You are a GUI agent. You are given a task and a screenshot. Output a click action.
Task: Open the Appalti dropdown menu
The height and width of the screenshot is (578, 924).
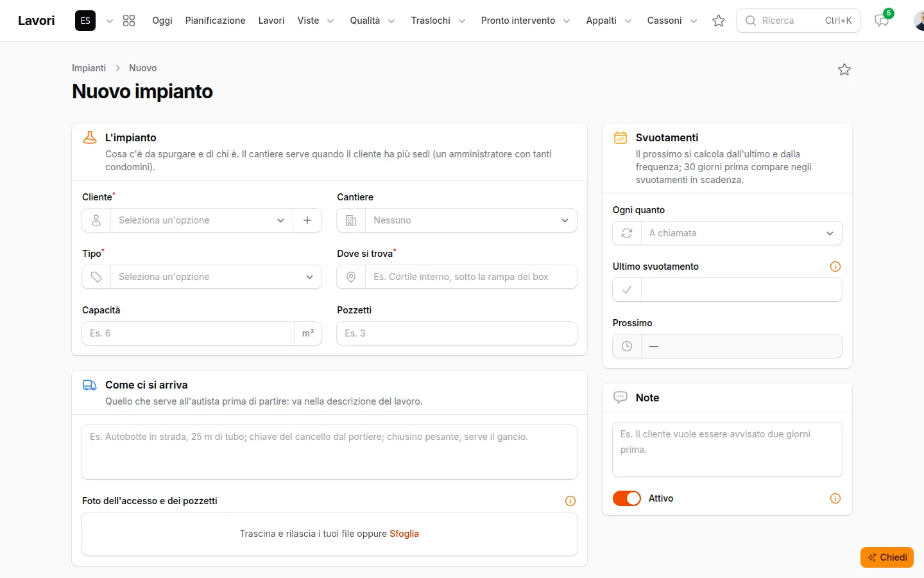pyautogui.click(x=609, y=21)
